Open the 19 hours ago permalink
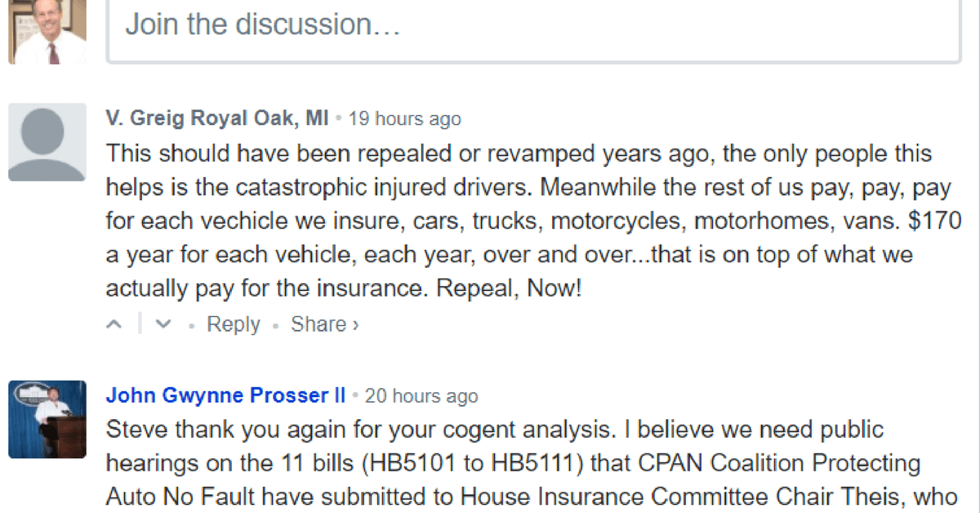Screen dimensions: 980x513 (x=405, y=119)
